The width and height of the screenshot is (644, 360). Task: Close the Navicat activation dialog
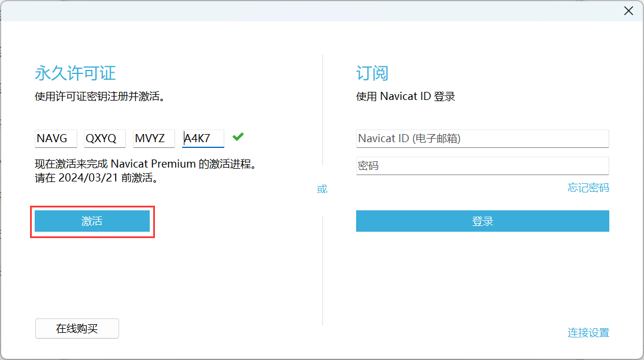(628, 10)
